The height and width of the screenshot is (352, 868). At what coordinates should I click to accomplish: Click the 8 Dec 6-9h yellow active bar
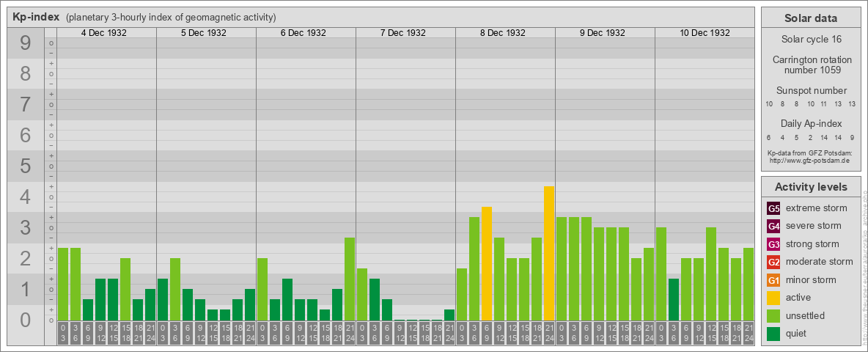487,263
